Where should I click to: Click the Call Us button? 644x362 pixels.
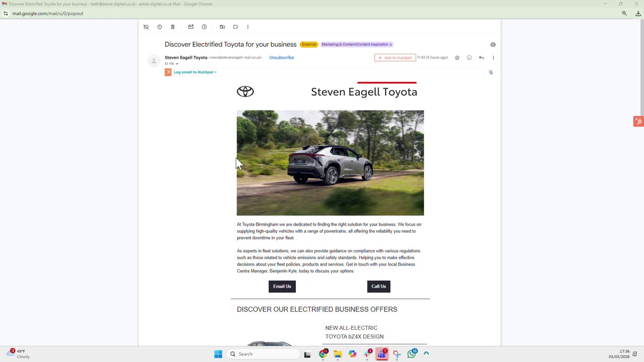click(379, 287)
